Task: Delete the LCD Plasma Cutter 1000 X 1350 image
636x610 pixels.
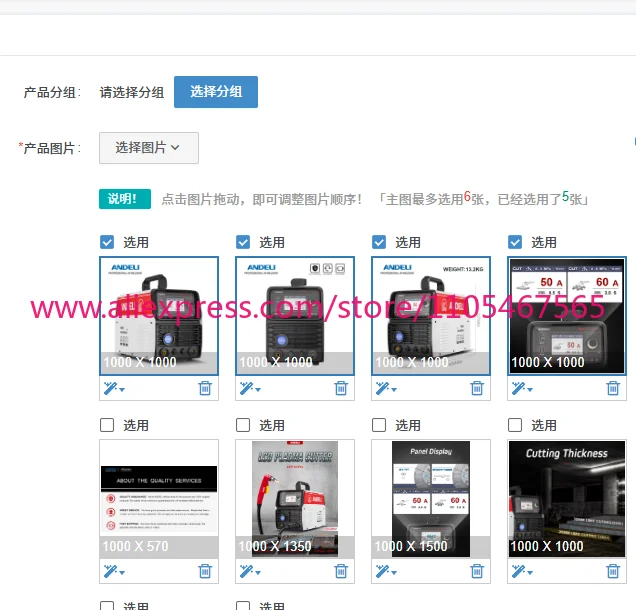Action: pos(341,571)
